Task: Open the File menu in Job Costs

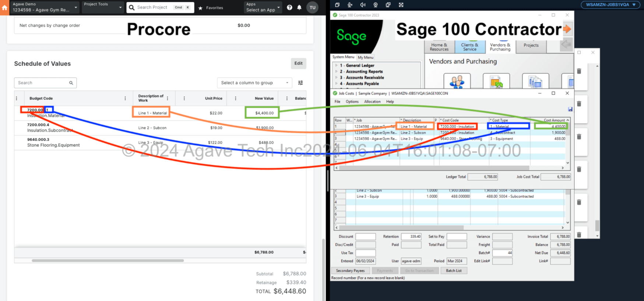Action: 337,102
